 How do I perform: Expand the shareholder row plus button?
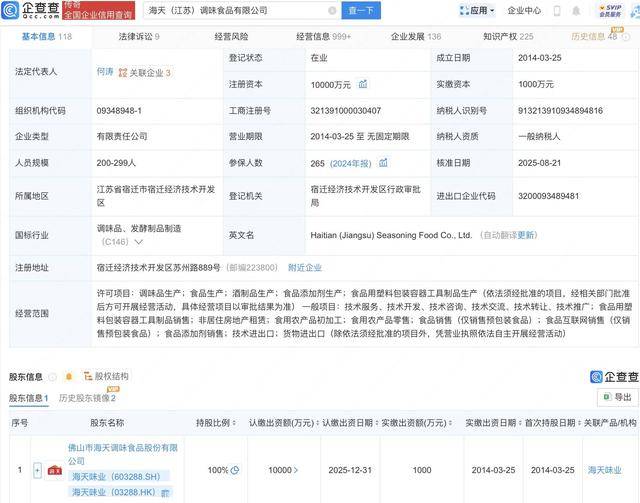point(37,470)
